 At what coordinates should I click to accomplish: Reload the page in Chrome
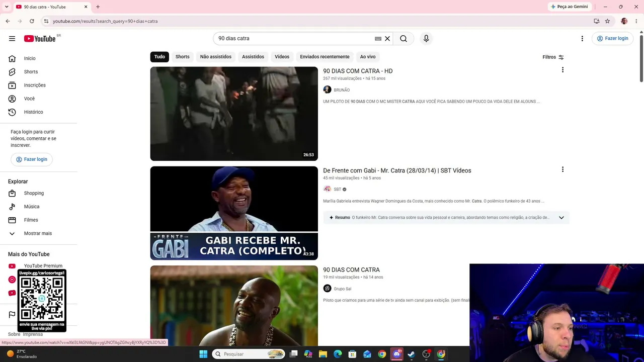pyautogui.click(x=32, y=21)
